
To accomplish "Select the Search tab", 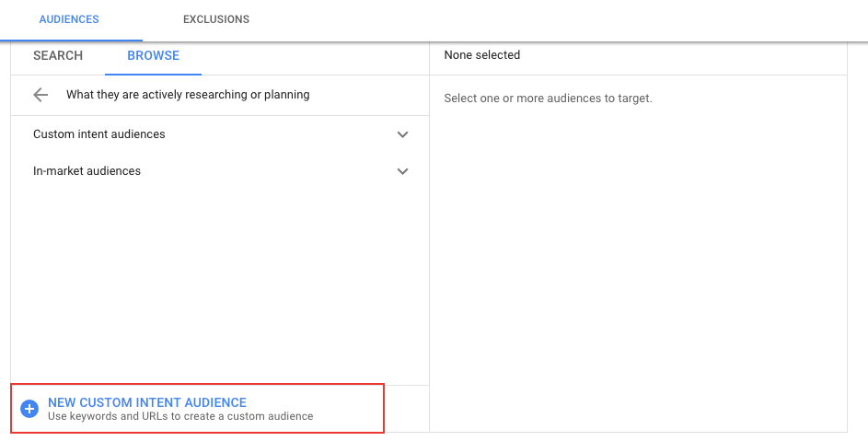I will [x=58, y=56].
